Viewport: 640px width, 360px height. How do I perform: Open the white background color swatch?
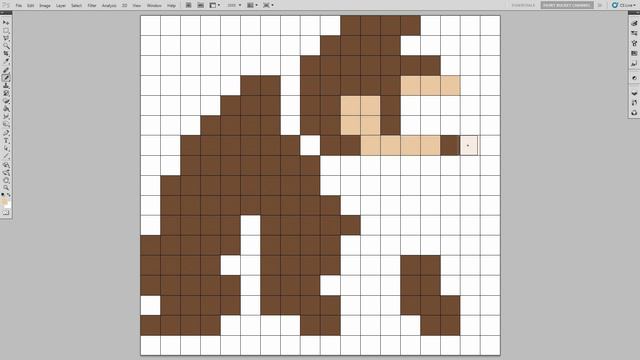[x=9, y=205]
